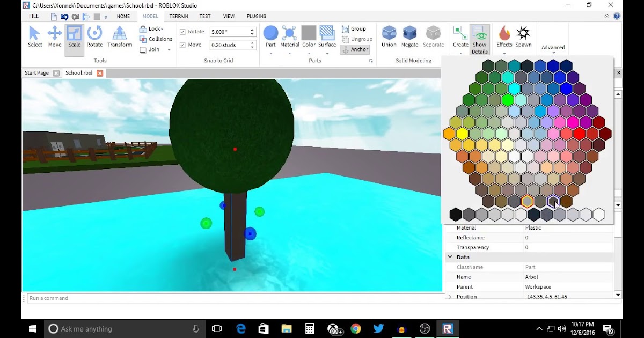This screenshot has width=644, height=338.
Task: Expand the Lock options dropdown
Action: point(162,29)
